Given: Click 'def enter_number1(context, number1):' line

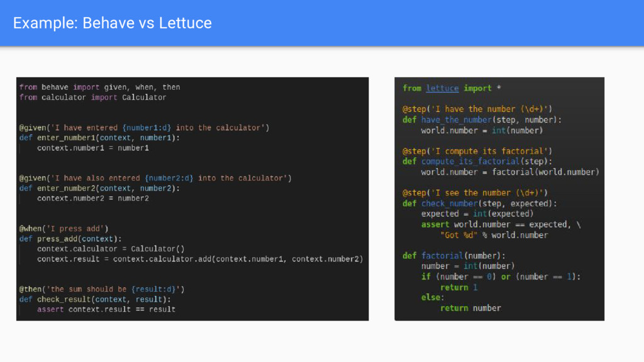Looking at the screenshot, I should [x=100, y=138].
